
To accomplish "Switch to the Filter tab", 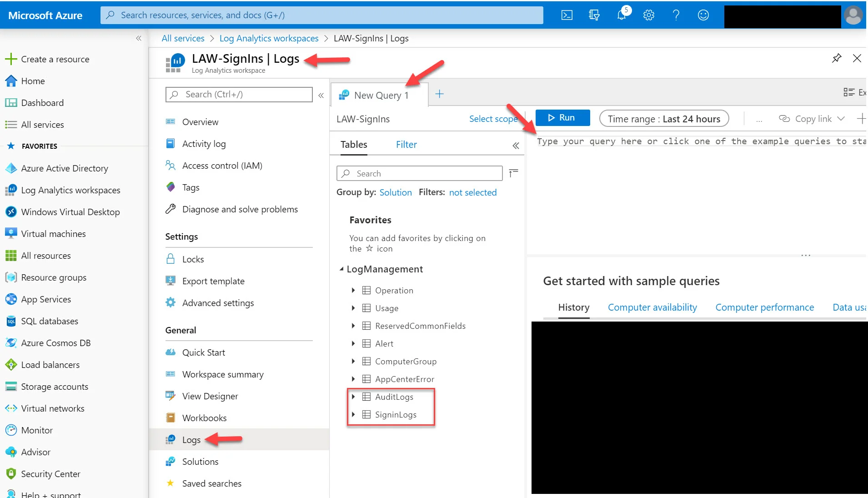I will (x=406, y=145).
